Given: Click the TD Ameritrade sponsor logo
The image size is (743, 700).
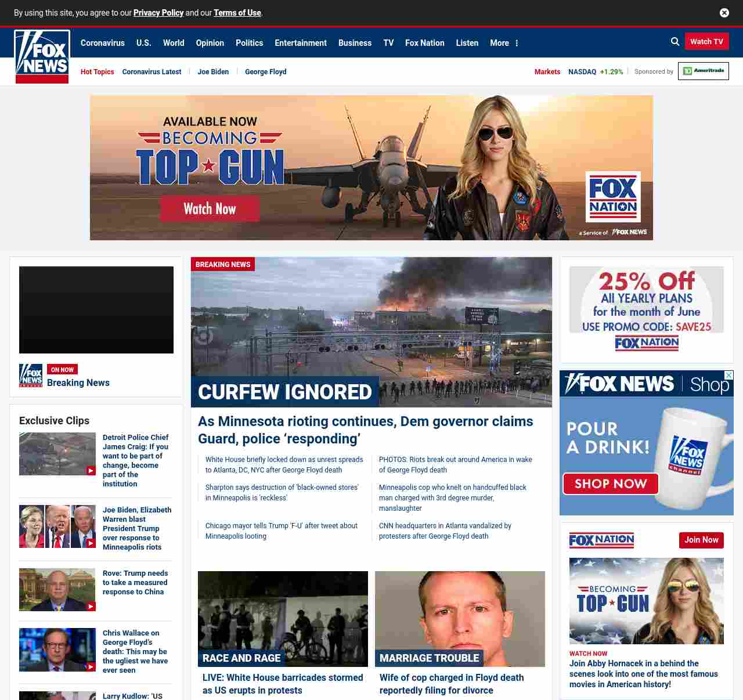Looking at the screenshot, I should [x=703, y=71].
